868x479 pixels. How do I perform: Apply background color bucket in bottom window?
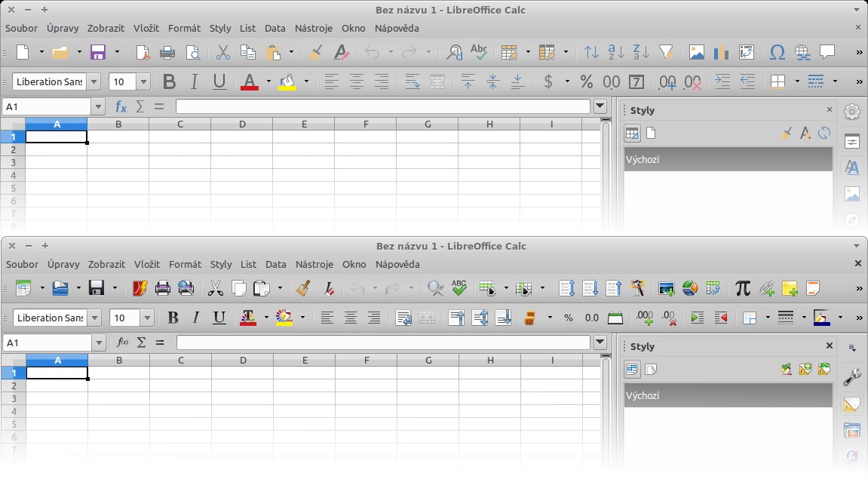click(284, 318)
